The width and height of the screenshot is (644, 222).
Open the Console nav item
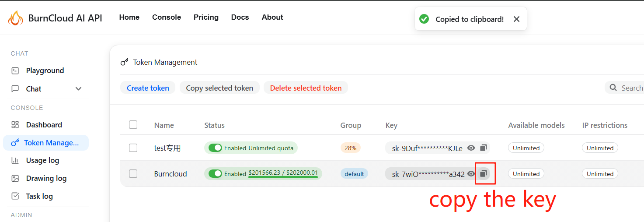tap(167, 17)
